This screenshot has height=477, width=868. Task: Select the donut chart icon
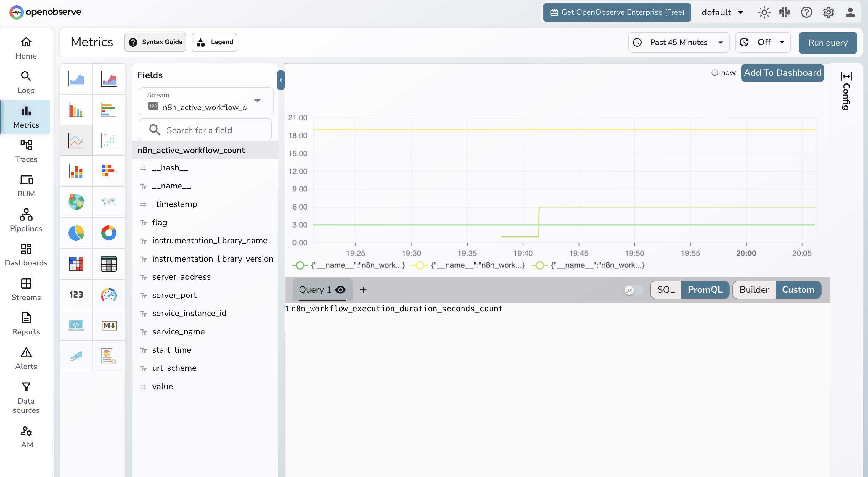108,233
